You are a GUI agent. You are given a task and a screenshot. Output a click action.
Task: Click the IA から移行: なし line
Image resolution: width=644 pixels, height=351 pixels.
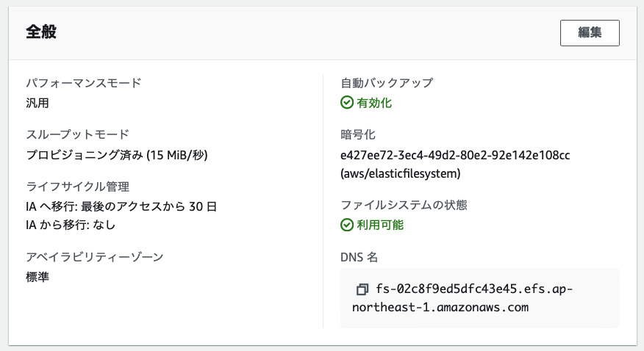click(x=71, y=225)
